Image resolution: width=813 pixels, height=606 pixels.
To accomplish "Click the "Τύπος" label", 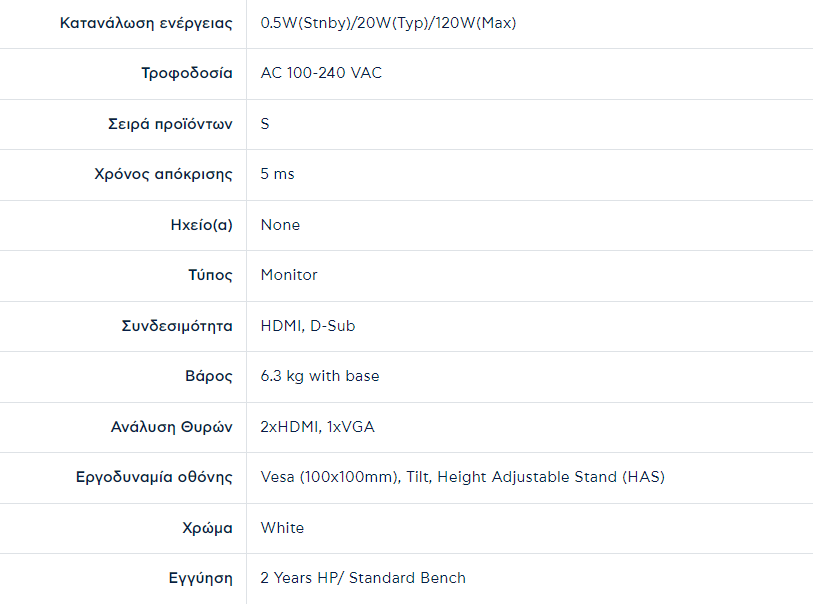I will [211, 275].
